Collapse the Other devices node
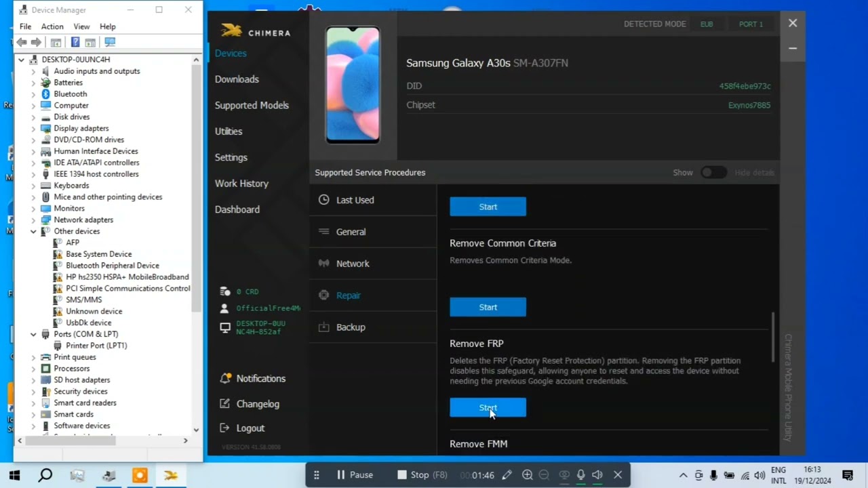The width and height of the screenshot is (868, 488). point(33,231)
